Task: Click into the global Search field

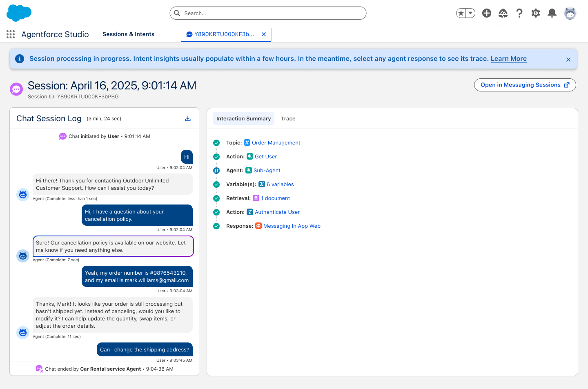Action: click(x=268, y=13)
